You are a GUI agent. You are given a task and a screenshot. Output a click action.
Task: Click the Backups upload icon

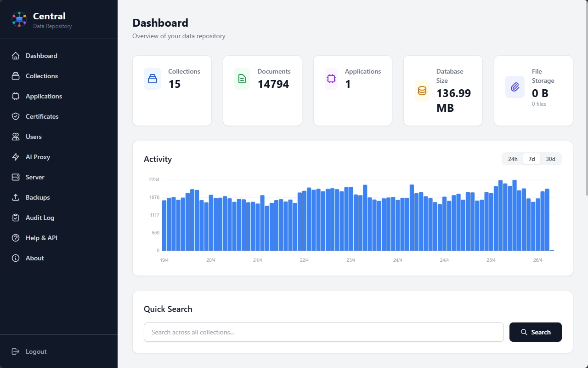tap(16, 197)
